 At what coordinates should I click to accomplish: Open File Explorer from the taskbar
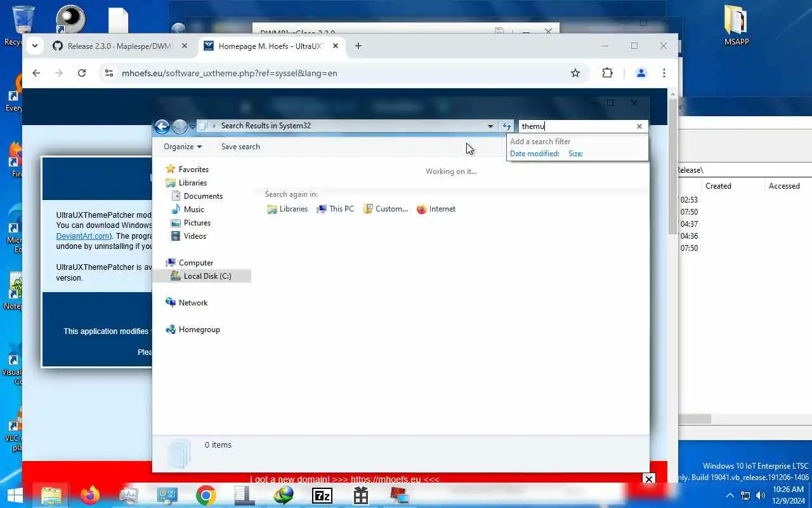[x=51, y=495]
